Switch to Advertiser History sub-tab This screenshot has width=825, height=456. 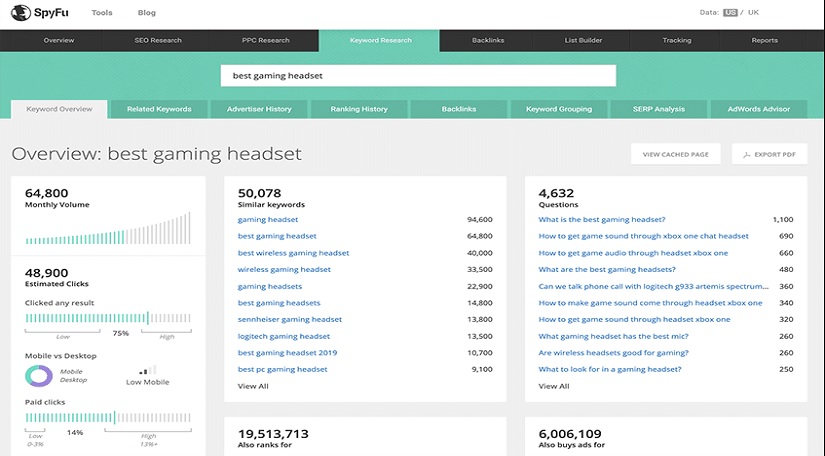[259, 109]
